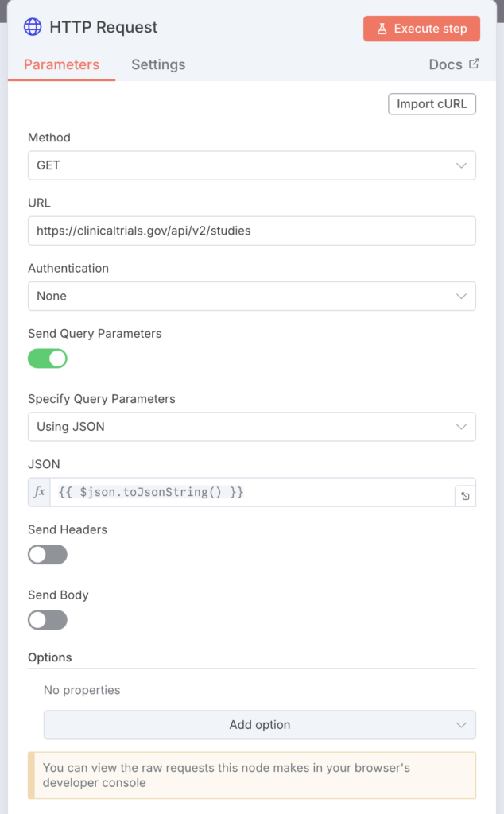Disable the Send Query Parameters toggle
504x814 pixels.
tap(48, 359)
